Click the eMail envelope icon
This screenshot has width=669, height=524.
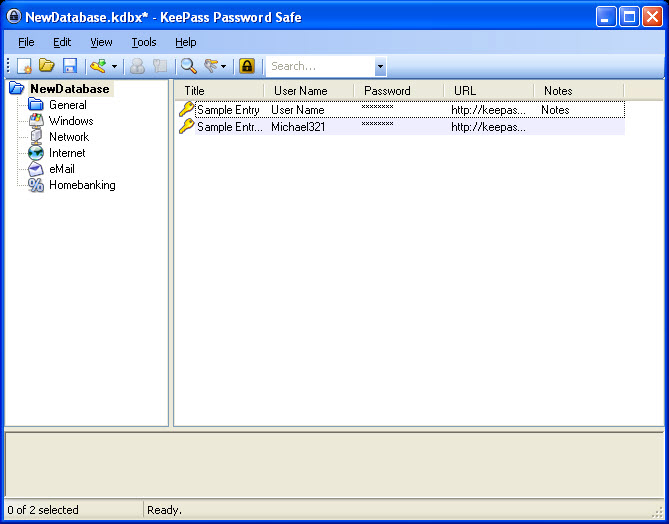coord(36,169)
